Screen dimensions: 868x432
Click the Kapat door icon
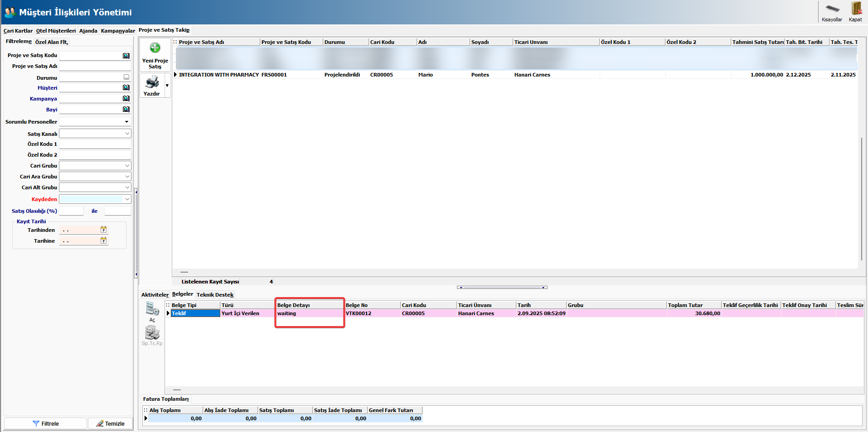click(856, 9)
